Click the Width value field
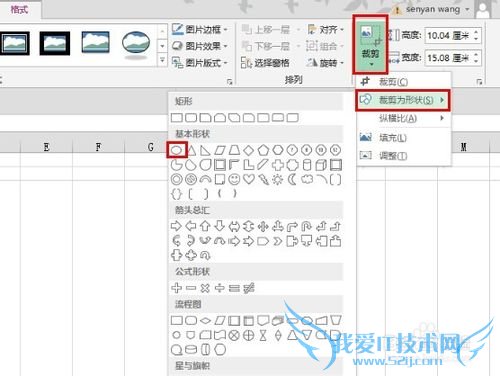 tap(448, 58)
